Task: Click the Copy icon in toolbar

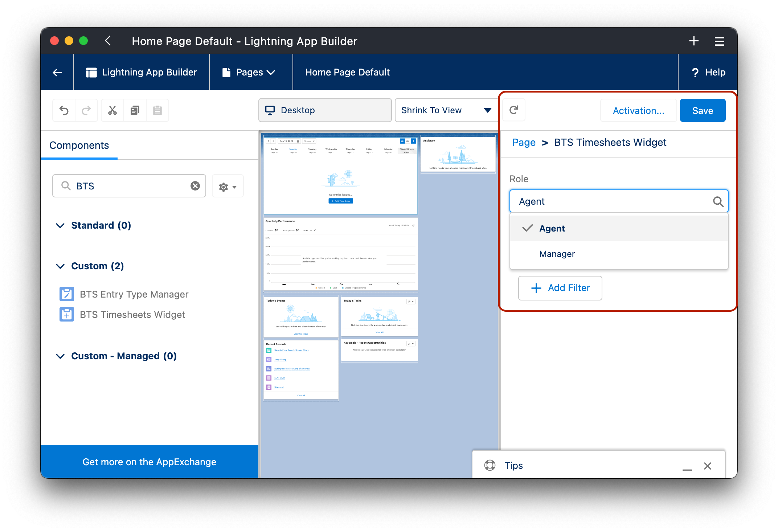Action: 135,110
